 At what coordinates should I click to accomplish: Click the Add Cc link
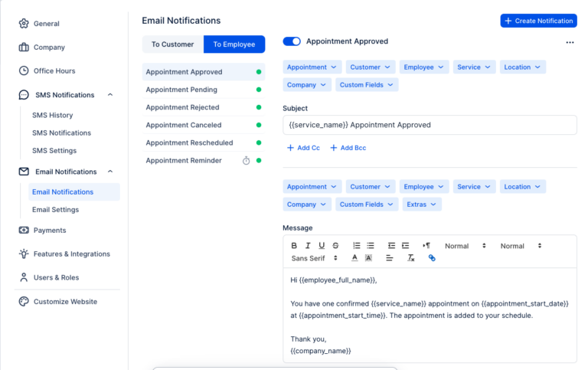(x=303, y=148)
